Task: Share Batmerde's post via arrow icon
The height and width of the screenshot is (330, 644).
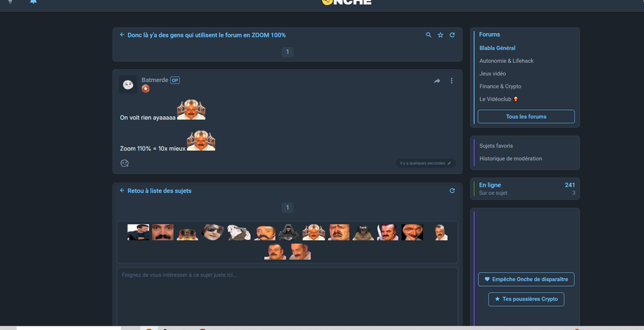Action: click(437, 81)
